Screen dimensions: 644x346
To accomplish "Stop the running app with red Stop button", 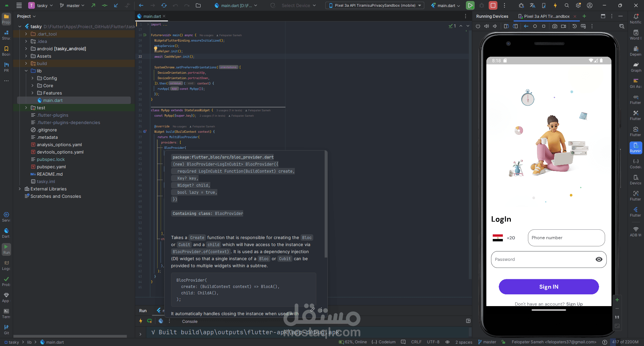I will pos(493,5).
